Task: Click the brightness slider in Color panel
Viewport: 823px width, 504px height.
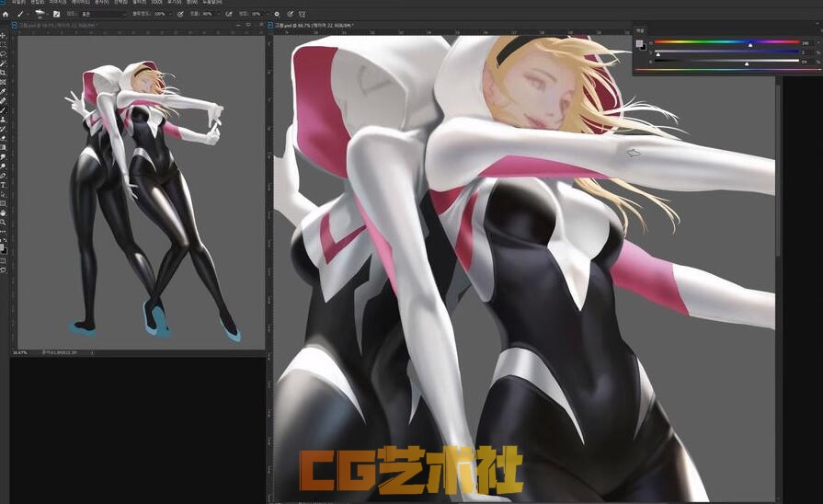Action: (x=727, y=61)
